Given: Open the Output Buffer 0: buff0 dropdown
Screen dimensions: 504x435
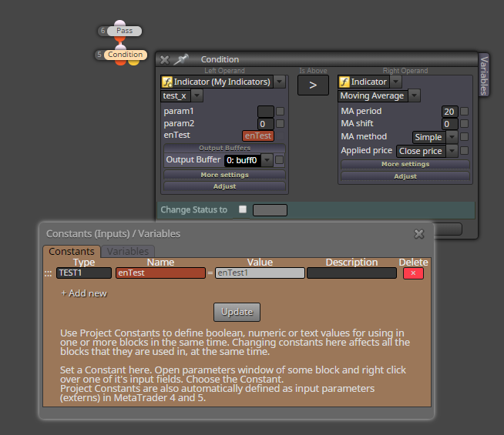Looking at the screenshot, I should [267, 160].
